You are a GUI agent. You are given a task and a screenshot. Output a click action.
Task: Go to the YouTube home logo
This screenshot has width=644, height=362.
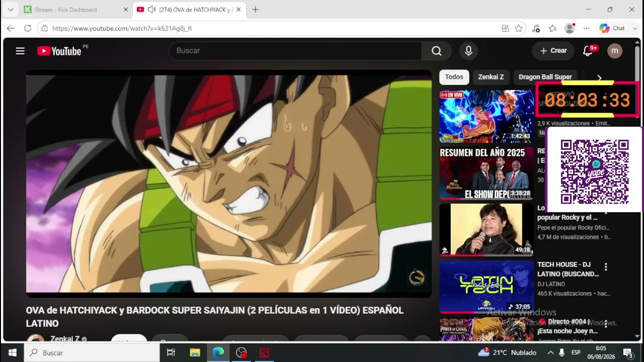pyautogui.click(x=59, y=51)
